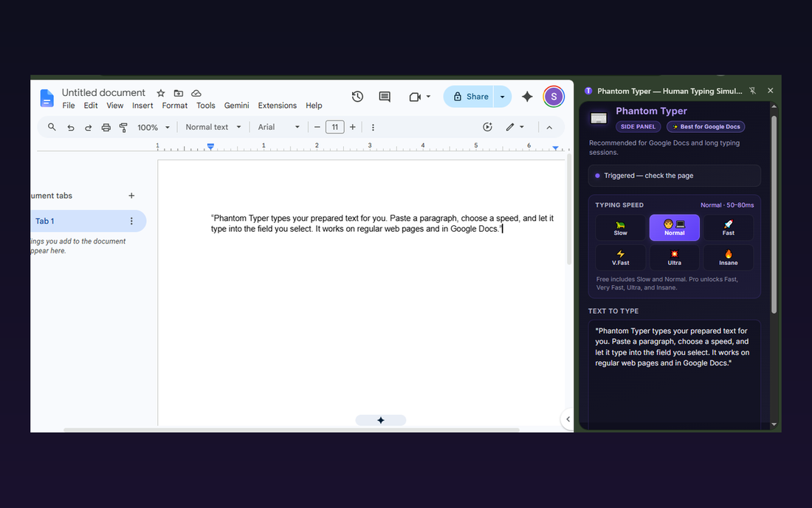Click the font size field 11
The height and width of the screenshot is (508, 812).
[x=335, y=127]
